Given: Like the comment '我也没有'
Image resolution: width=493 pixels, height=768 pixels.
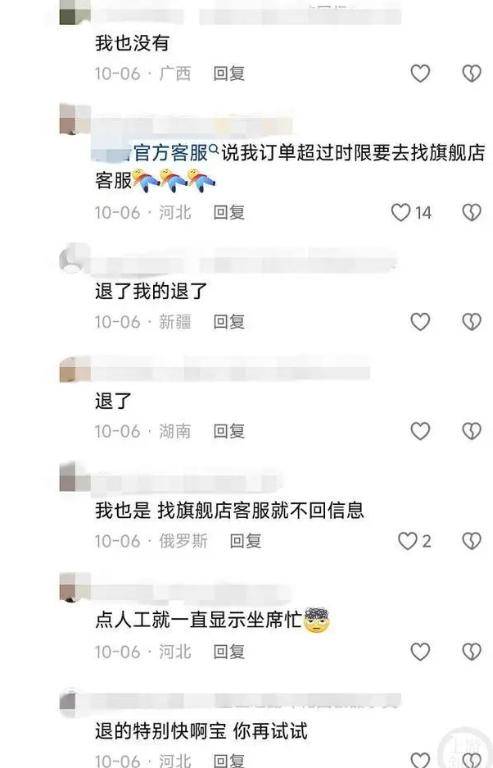Looking at the screenshot, I should point(420,73).
